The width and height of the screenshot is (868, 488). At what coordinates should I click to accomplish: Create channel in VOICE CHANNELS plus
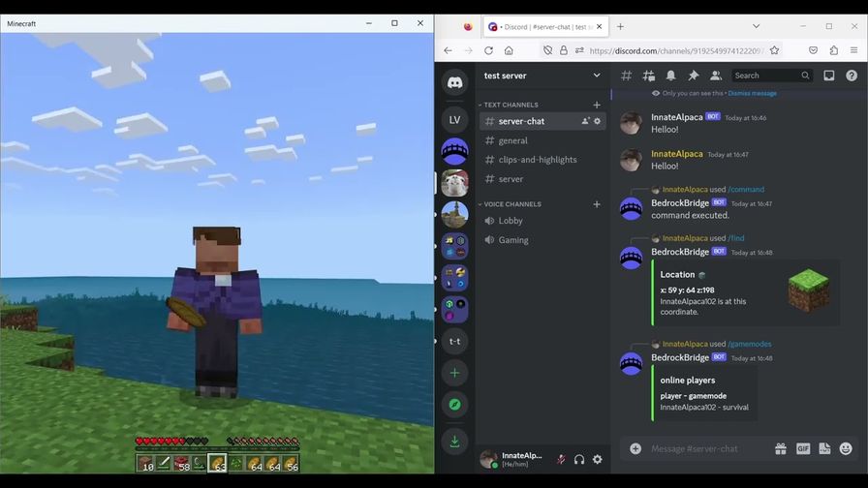(x=597, y=204)
